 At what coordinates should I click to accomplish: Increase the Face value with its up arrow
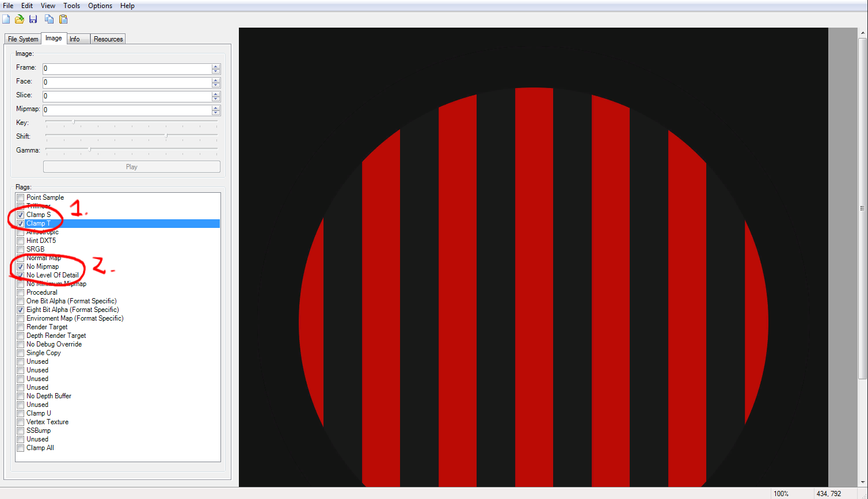[216, 80]
